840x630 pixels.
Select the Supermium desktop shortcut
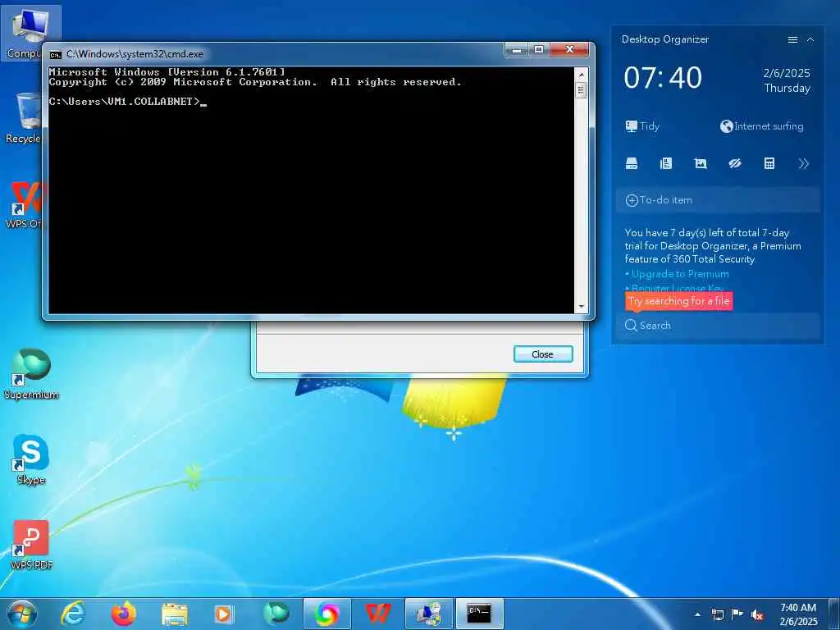31,374
